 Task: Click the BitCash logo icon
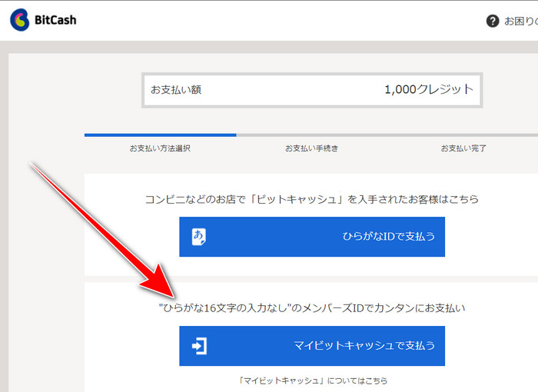(x=20, y=20)
